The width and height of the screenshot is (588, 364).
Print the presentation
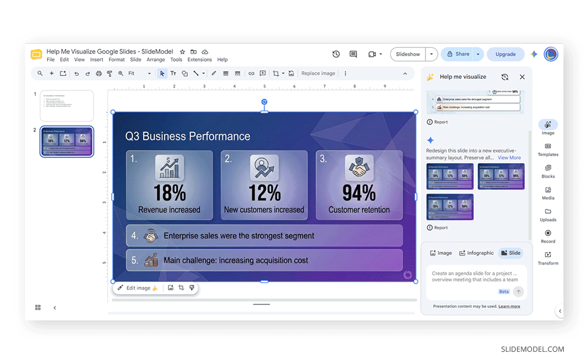click(98, 73)
